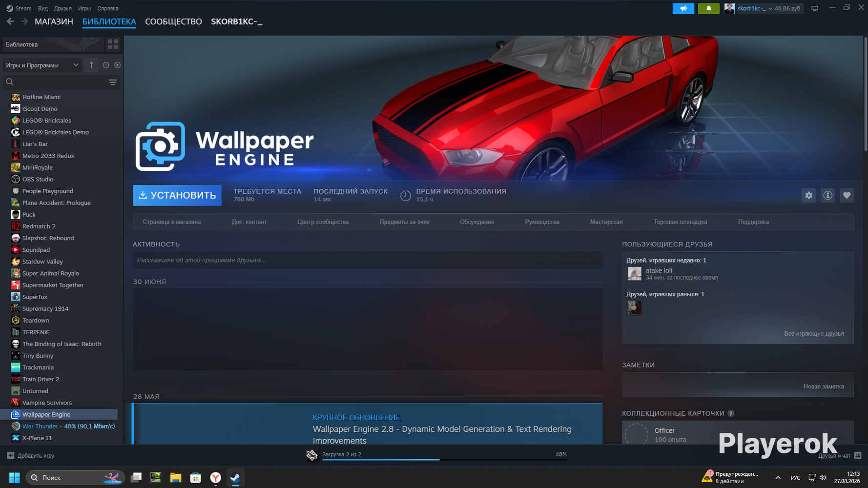Open friend atake loli's avatar
Image resolution: width=868 pixels, height=488 pixels.
[x=634, y=273]
